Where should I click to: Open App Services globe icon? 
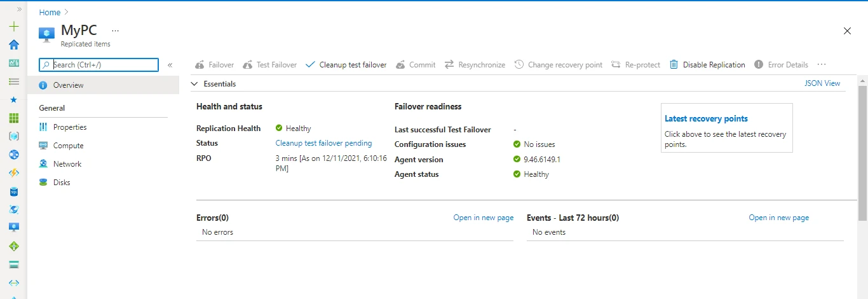(13, 155)
